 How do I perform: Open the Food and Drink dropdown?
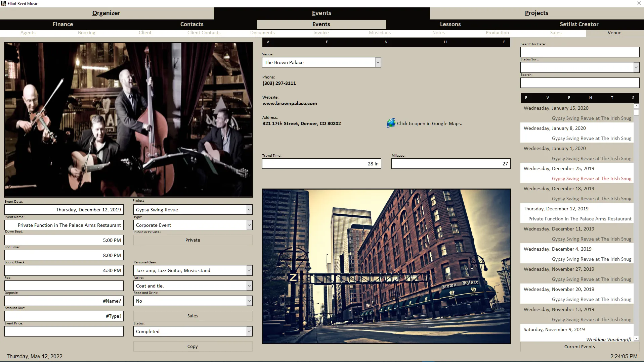click(249, 301)
